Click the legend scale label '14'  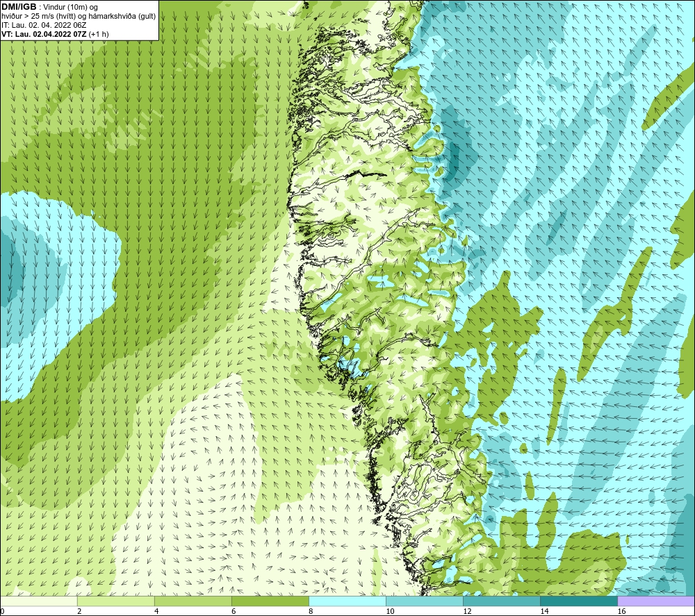pos(544,611)
